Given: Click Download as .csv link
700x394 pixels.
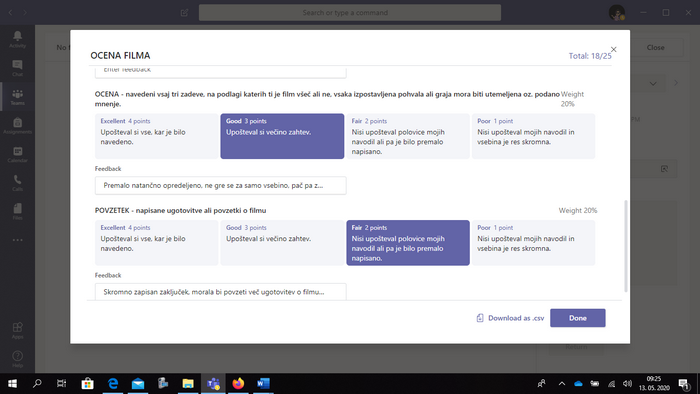Looking at the screenshot, I should click(510, 318).
